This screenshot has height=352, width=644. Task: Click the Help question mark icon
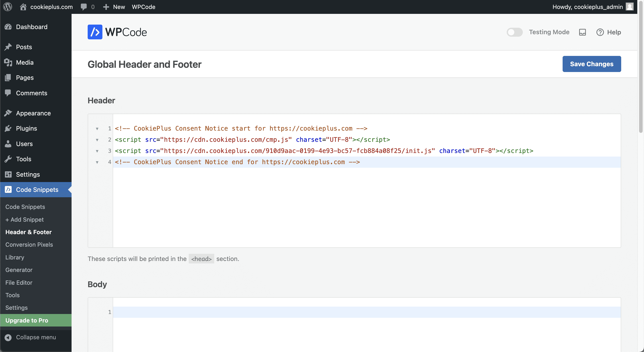pos(600,32)
